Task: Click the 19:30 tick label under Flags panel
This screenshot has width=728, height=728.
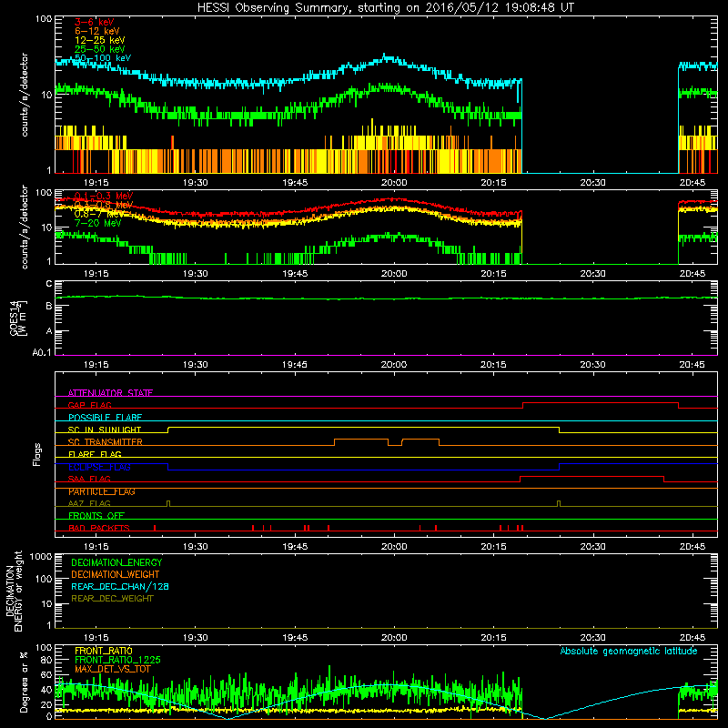Action: (x=196, y=547)
